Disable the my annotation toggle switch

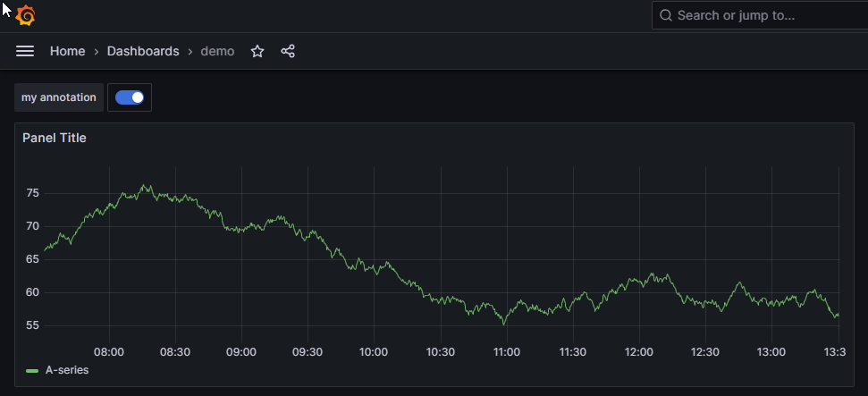coord(130,97)
